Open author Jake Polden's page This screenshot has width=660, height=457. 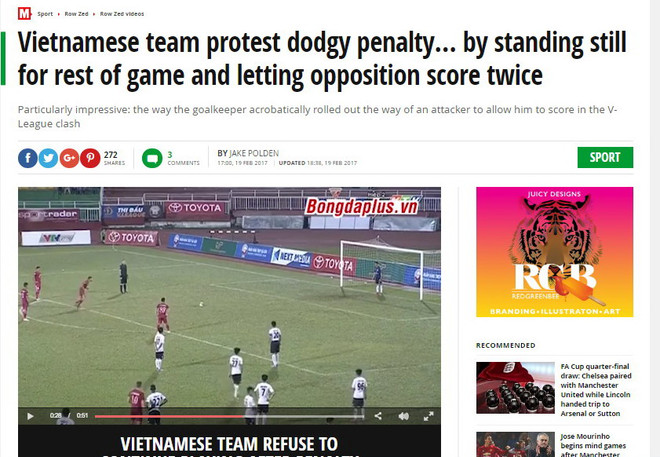tap(253, 153)
